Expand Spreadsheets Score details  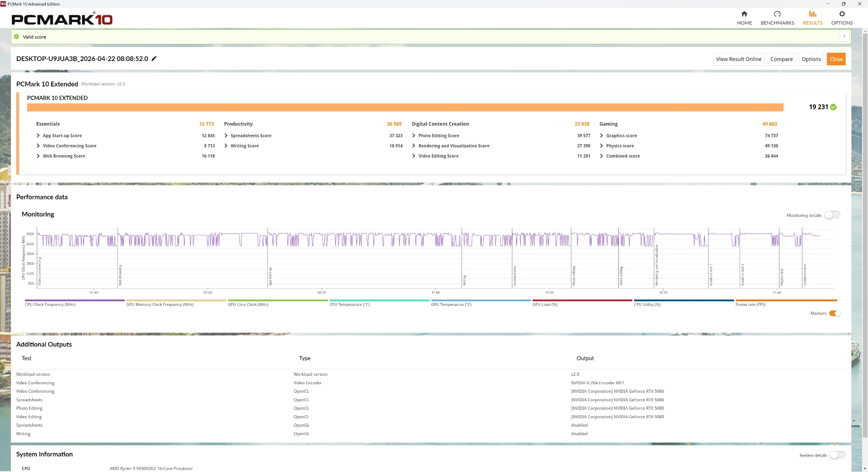point(226,136)
